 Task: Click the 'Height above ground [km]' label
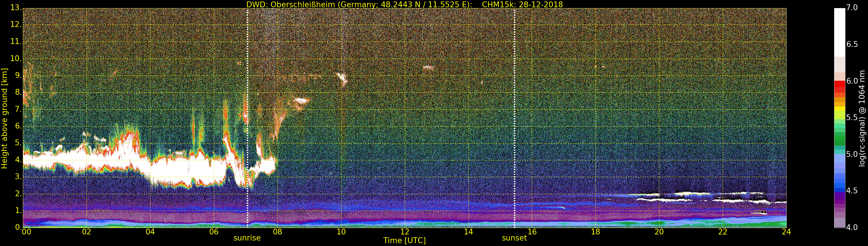pyautogui.click(x=4, y=118)
